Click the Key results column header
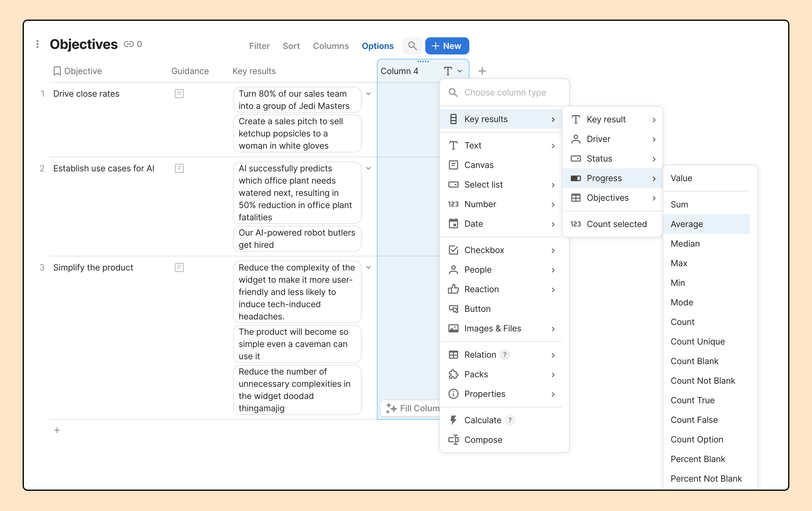812x511 pixels. pyautogui.click(x=254, y=71)
